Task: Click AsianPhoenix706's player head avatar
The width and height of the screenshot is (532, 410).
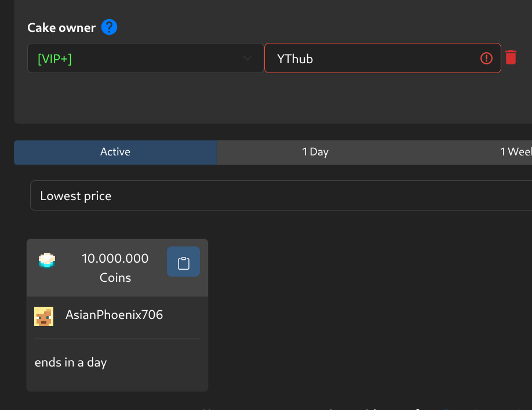Action: click(44, 316)
